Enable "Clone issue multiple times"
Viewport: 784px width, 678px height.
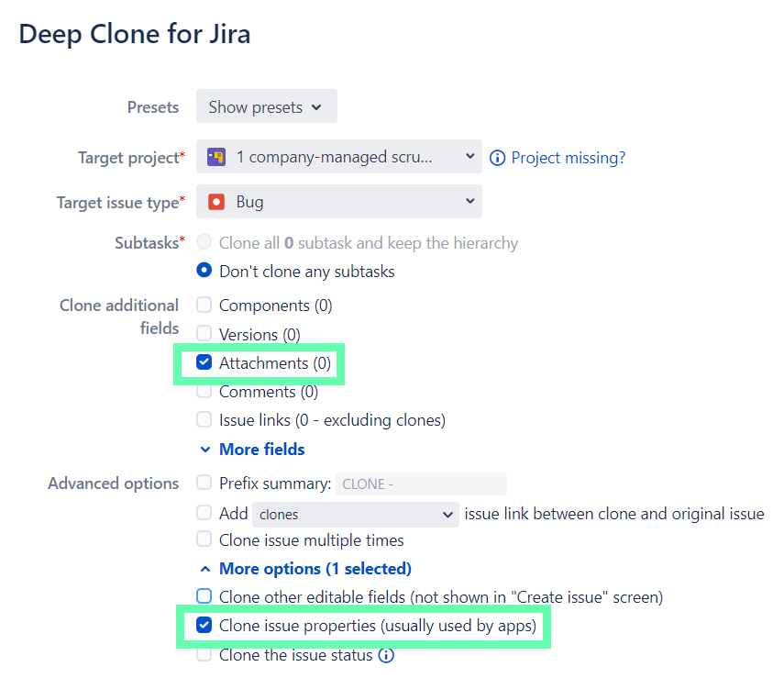tap(204, 540)
